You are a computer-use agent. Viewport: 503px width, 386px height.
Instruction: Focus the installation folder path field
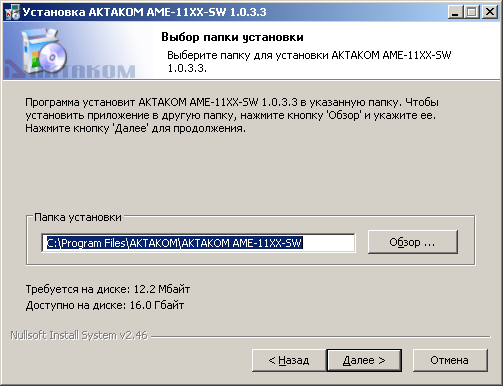click(x=198, y=243)
